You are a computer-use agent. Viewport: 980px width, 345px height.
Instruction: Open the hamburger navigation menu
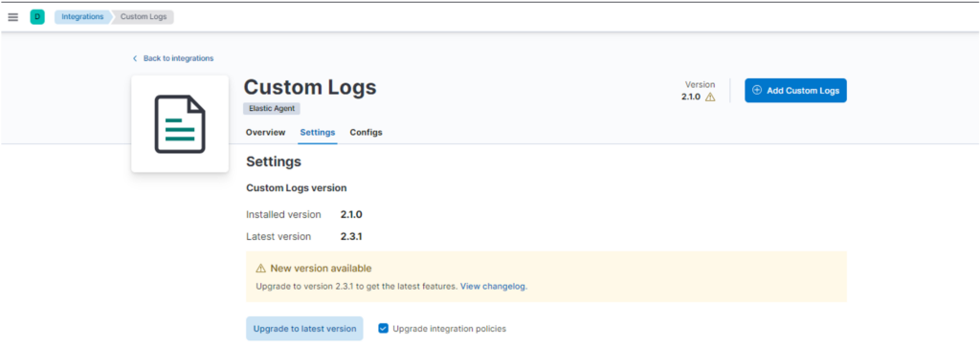pos(13,17)
